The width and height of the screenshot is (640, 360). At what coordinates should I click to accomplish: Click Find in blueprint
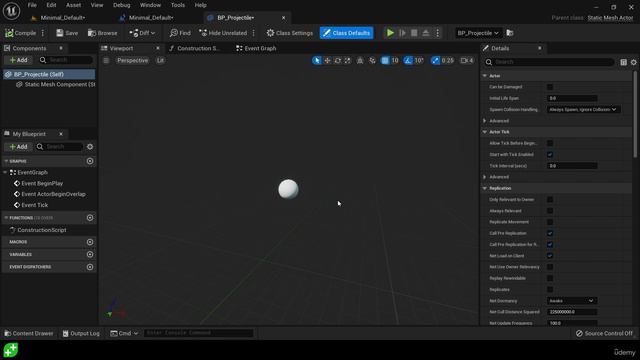coord(180,33)
